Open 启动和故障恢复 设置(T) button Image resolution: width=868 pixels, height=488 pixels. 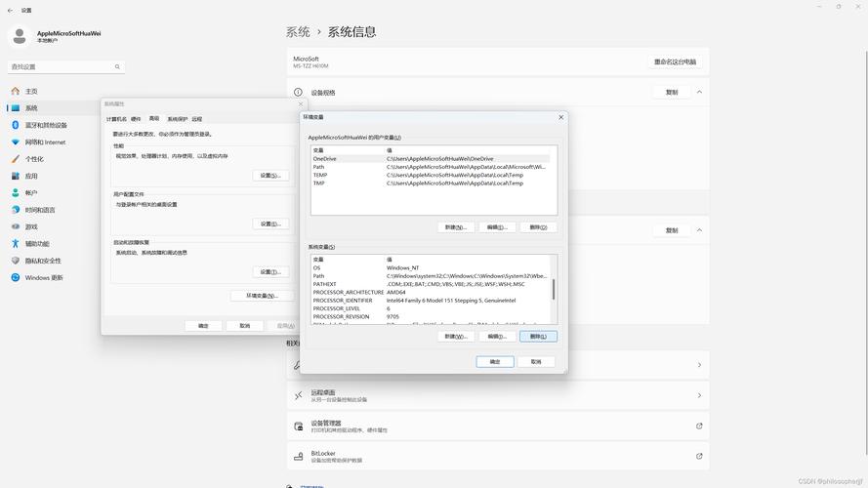click(270, 272)
